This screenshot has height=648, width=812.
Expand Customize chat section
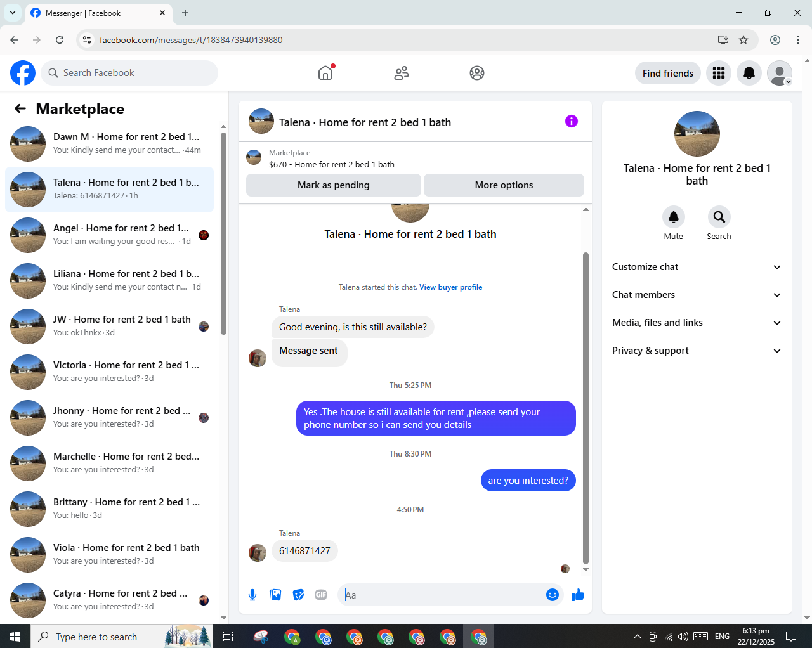coord(697,267)
